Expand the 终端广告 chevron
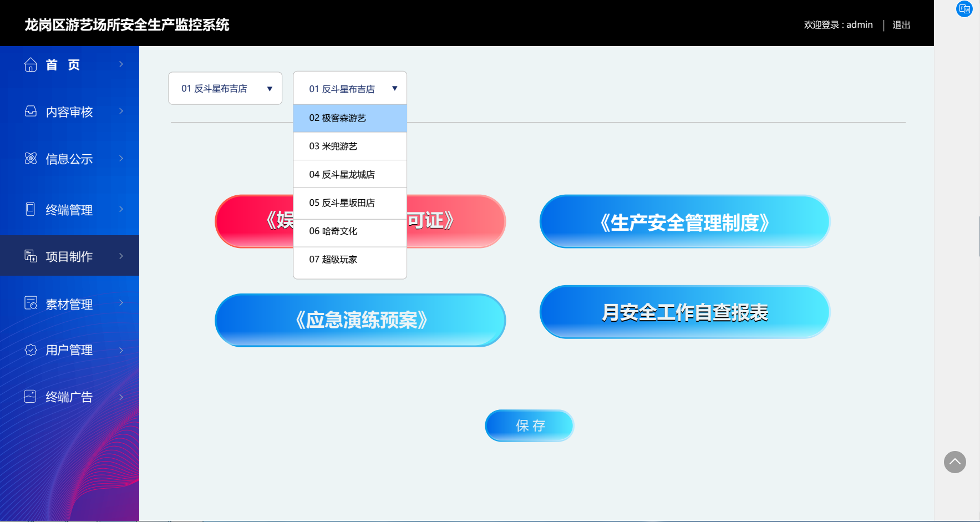This screenshot has width=980, height=522. (121, 397)
